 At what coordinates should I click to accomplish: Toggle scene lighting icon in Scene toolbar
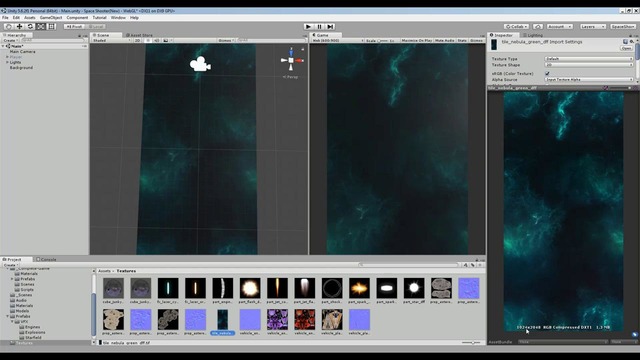pyautogui.click(x=148, y=40)
